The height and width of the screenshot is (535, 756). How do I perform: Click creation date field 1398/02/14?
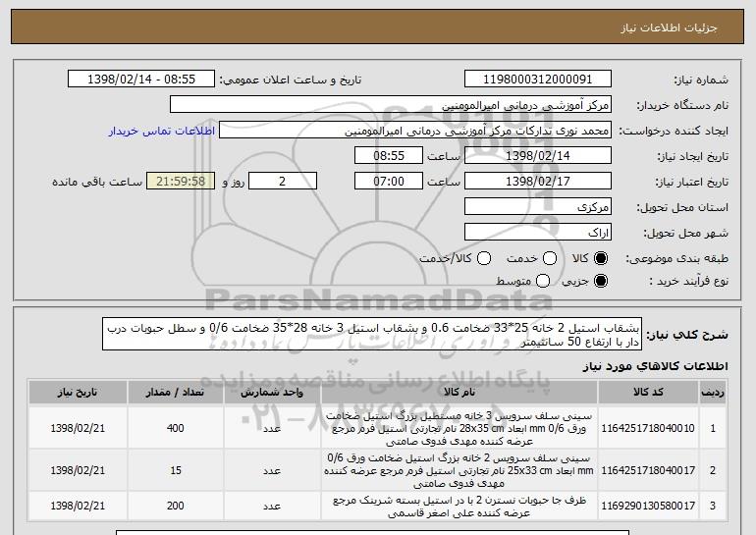pos(538,156)
